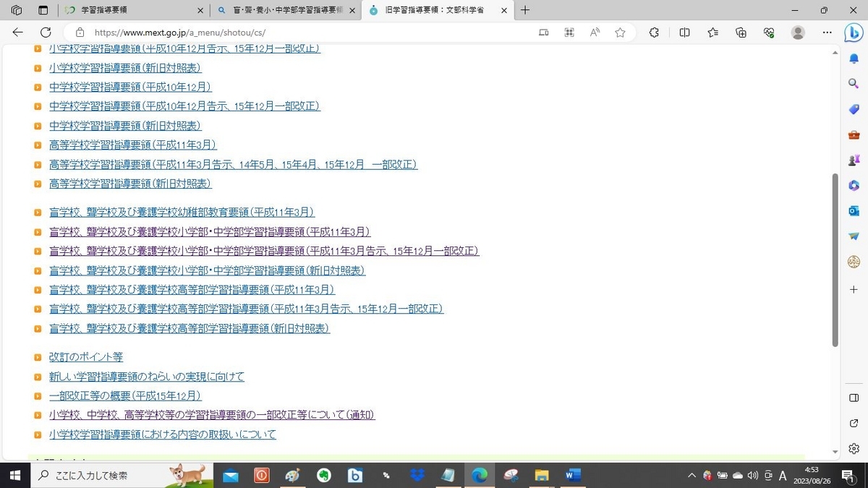Show hidden system tray icons
The image size is (868, 488).
click(692, 476)
